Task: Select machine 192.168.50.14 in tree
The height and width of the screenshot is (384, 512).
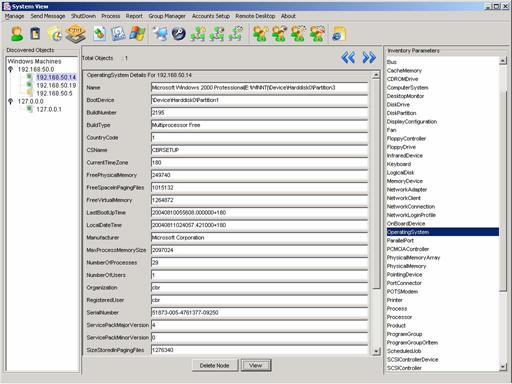Action: [x=56, y=77]
